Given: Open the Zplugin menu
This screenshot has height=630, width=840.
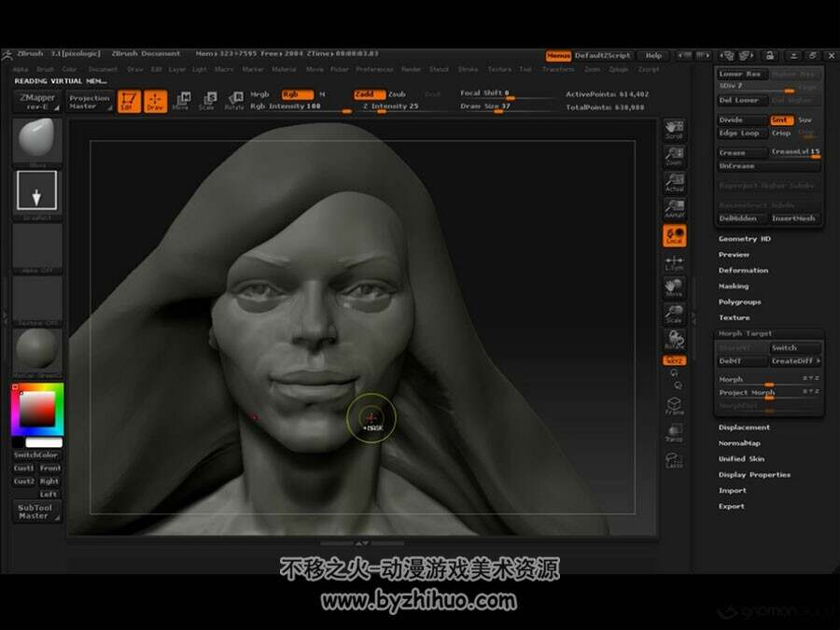Looking at the screenshot, I should point(618,70).
